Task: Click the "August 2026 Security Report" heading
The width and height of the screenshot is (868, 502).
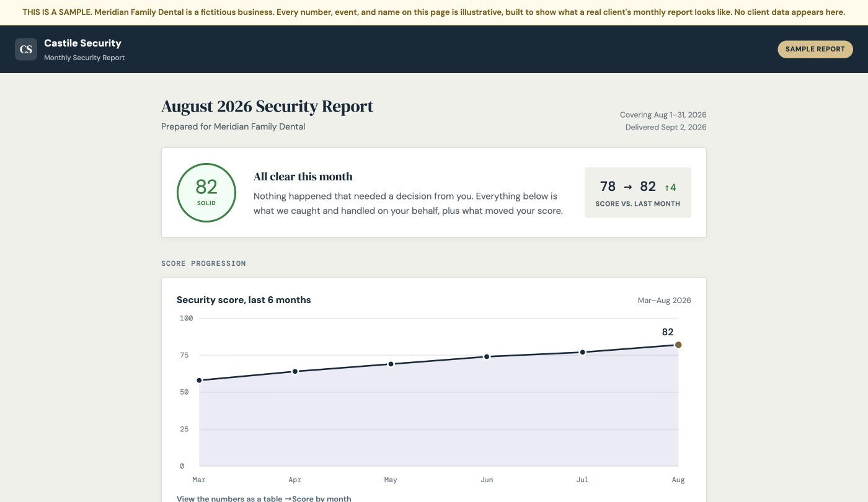Action: pos(267,107)
